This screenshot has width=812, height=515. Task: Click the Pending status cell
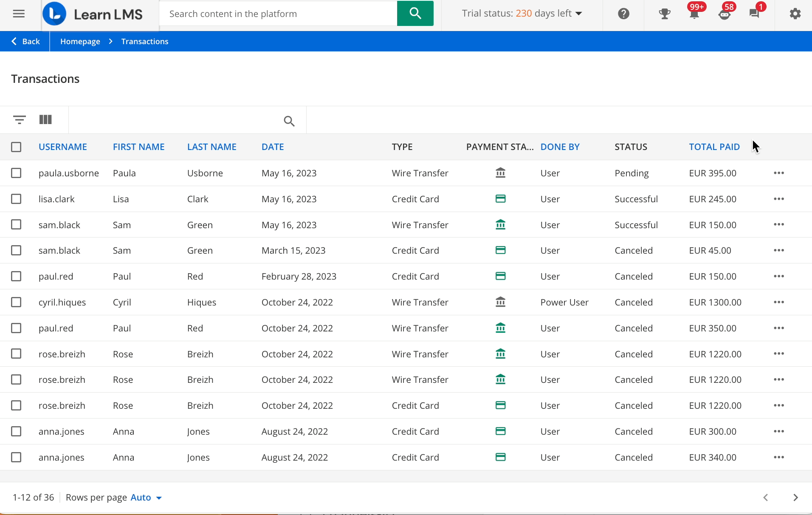coord(632,173)
